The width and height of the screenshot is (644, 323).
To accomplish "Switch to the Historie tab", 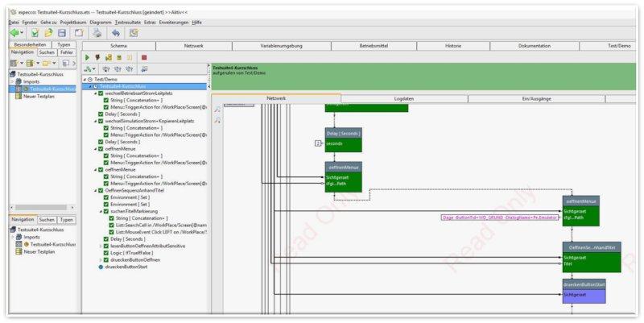I will tap(453, 46).
